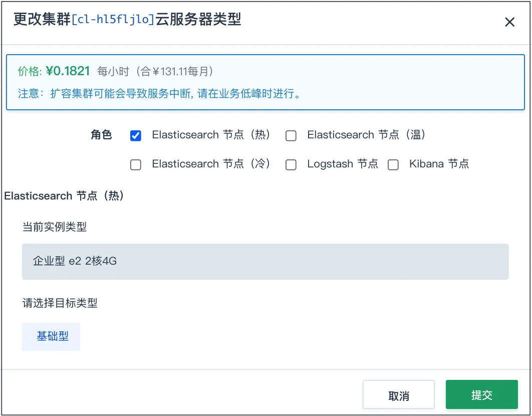Click the 每小时（合¥131.11每月） text
Screen dimensions: 532x416
click(155, 71)
